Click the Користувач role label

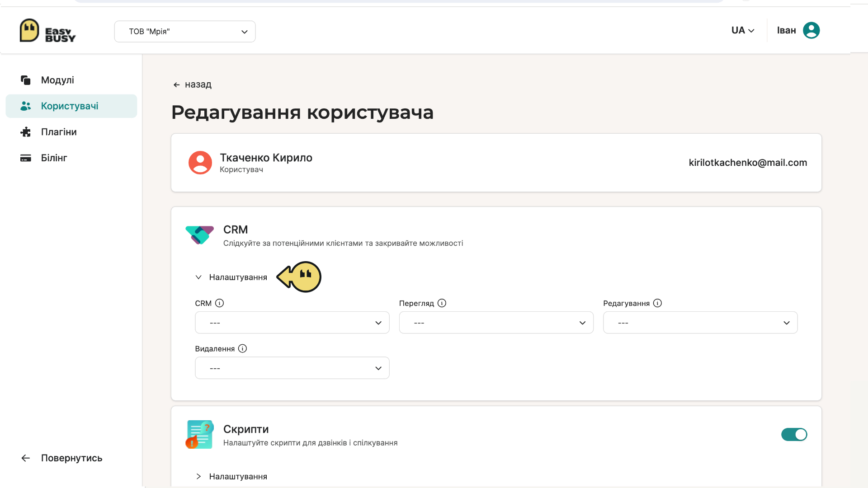coord(241,169)
